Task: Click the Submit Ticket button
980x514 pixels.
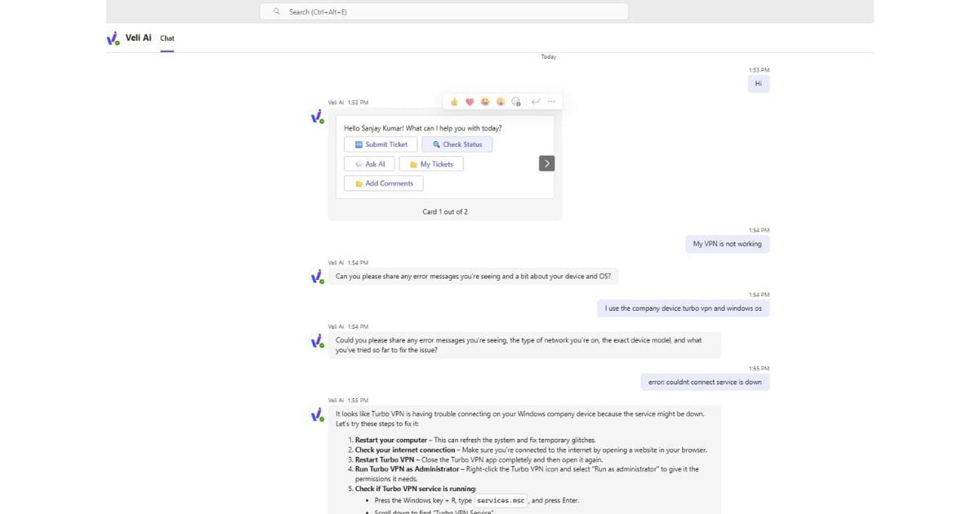Action: 381,144
